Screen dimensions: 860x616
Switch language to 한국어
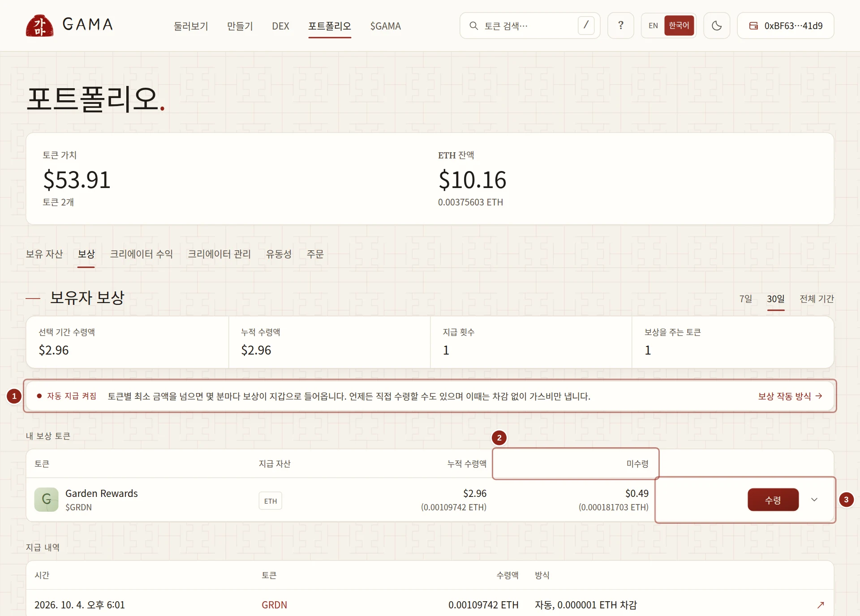tap(679, 26)
